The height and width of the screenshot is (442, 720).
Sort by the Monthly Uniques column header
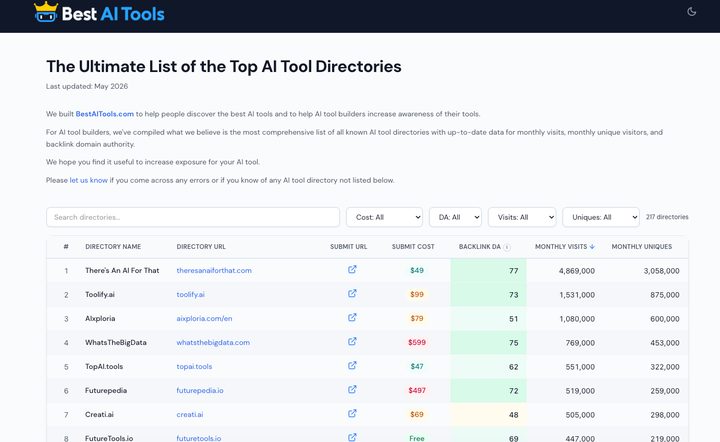point(641,246)
